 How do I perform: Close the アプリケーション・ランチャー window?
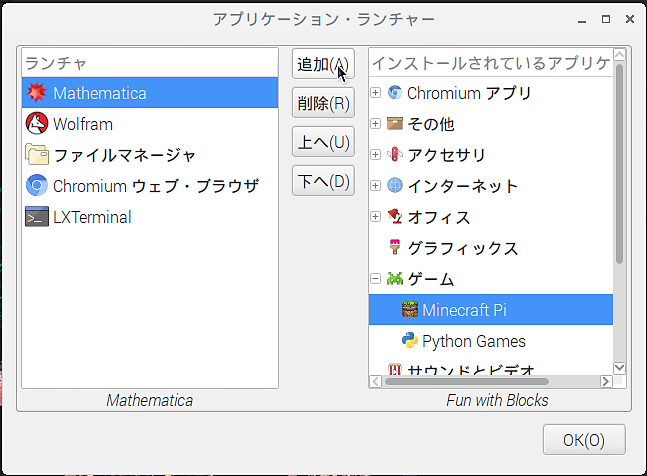(630, 19)
